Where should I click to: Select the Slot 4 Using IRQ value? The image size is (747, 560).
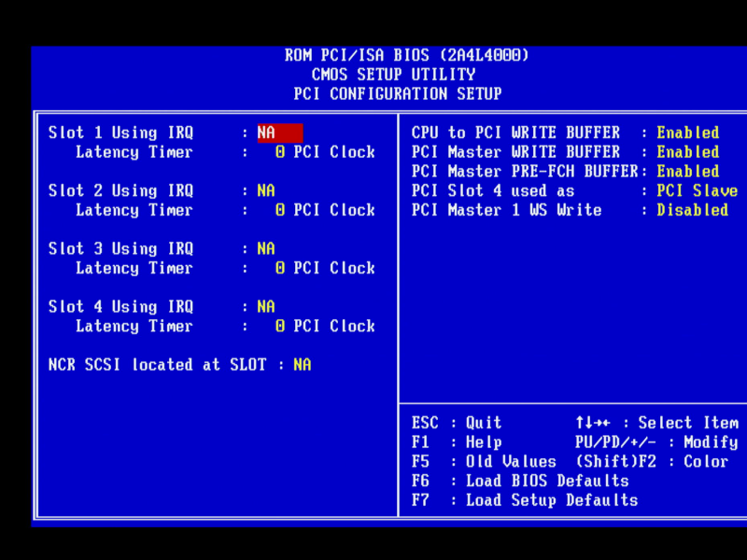coord(266,306)
